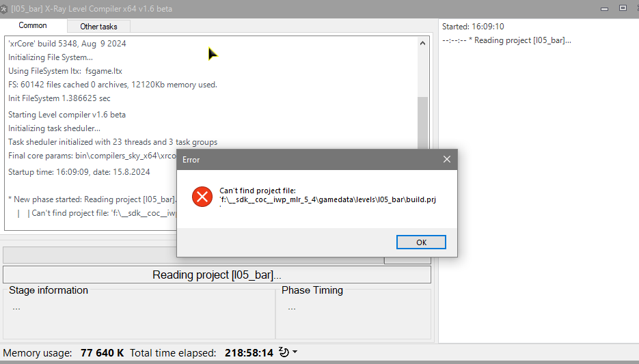
Task: Select the Common tab
Action: point(33,25)
